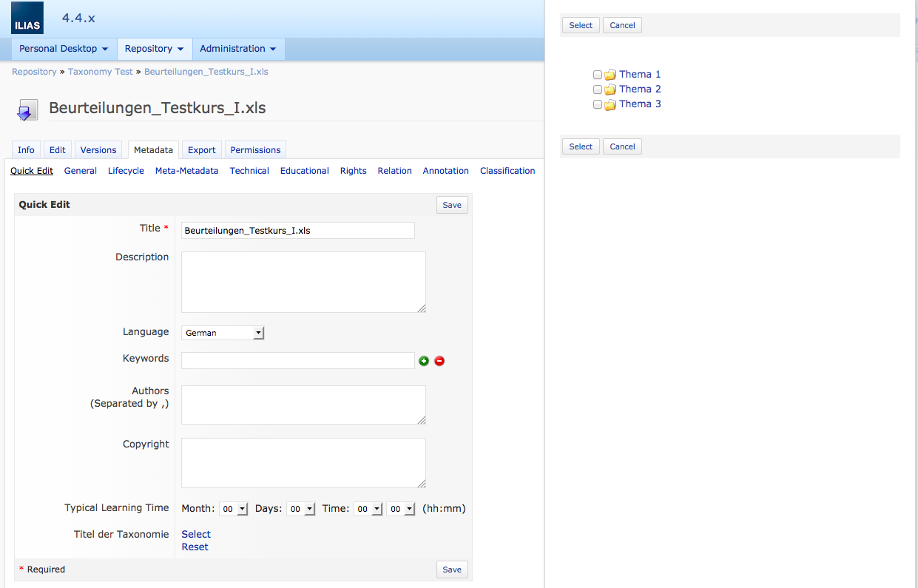This screenshot has height=588, width=918.
Task: Open the Classification metadata sub-tab
Action: 507,171
